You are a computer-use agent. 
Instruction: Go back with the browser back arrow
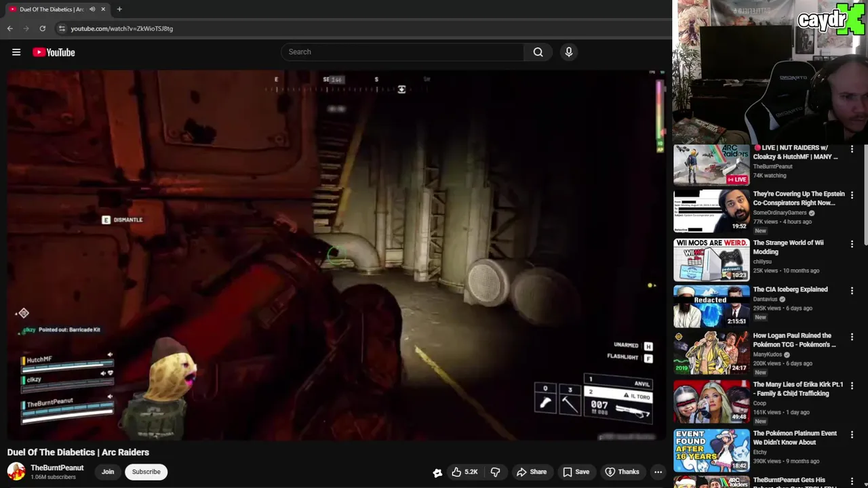coord(9,28)
